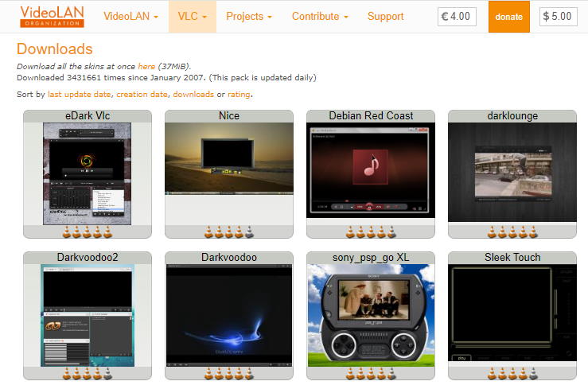Go to the Support page

tap(385, 17)
